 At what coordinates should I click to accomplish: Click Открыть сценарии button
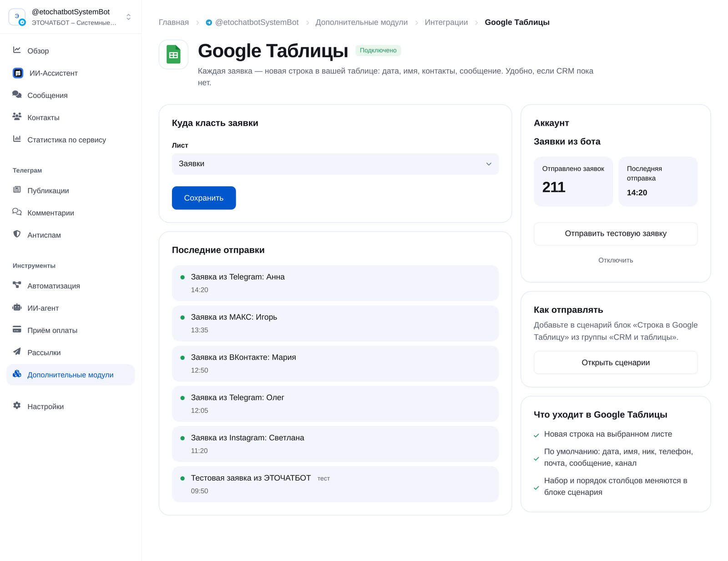coord(616,363)
